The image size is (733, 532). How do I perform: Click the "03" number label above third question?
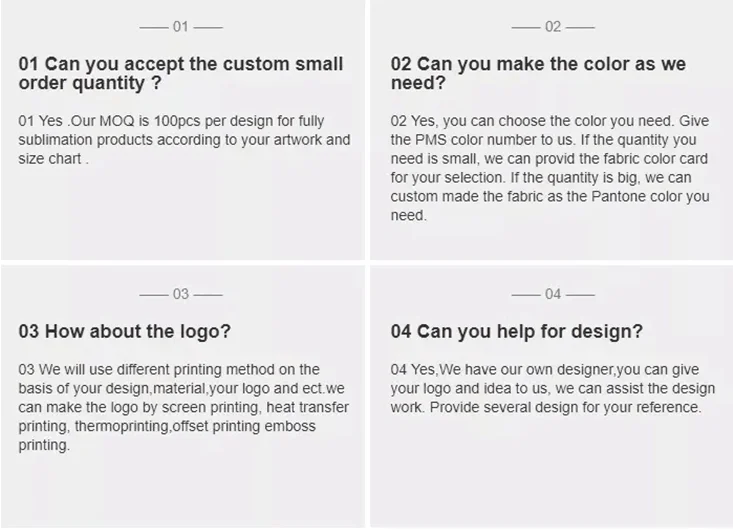pos(180,294)
